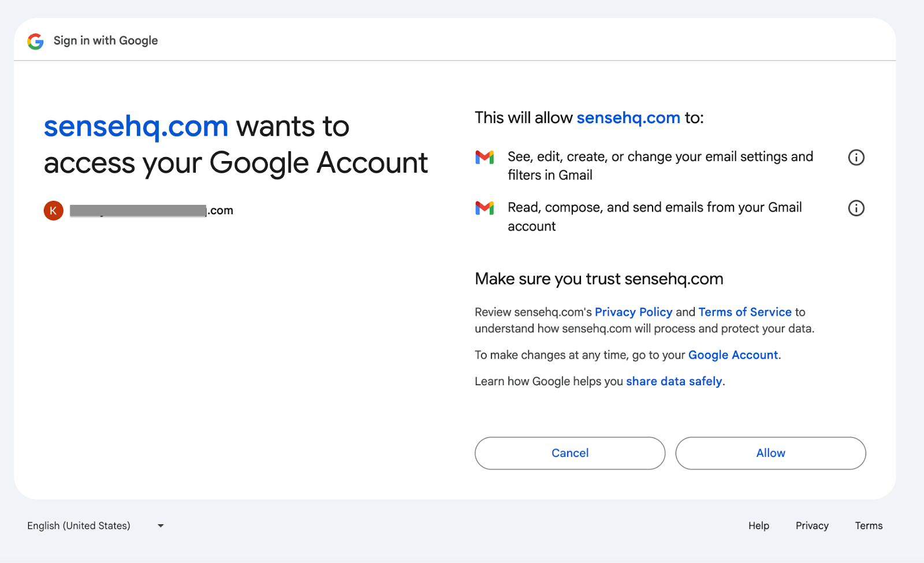Click the Allow button
924x563 pixels.
pyautogui.click(x=770, y=453)
